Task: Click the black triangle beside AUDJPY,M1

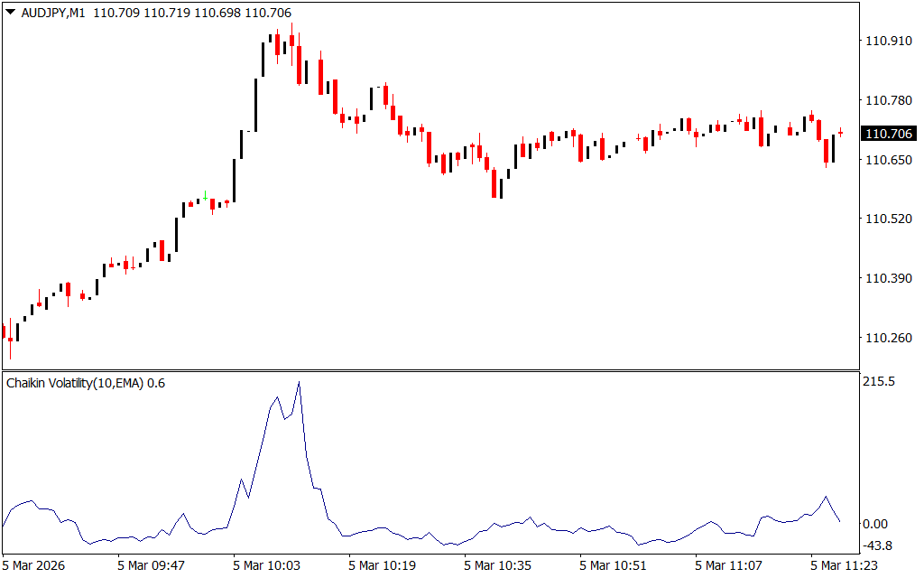Action: [11, 14]
